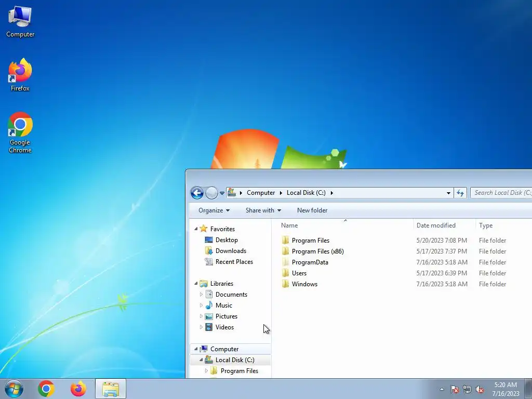The height and width of the screenshot is (399, 532).
Task: Click the File folder type in ProgramData row
Action: pos(493,262)
